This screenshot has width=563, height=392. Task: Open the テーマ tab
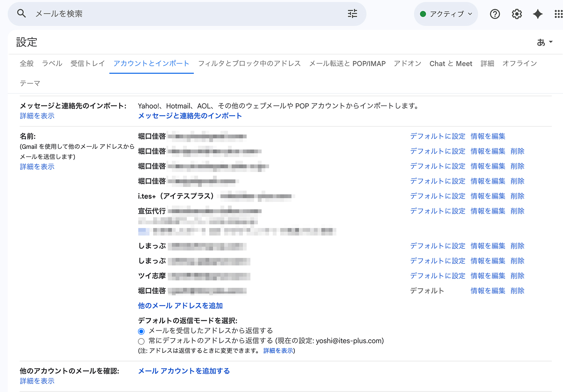(x=30, y=83)
